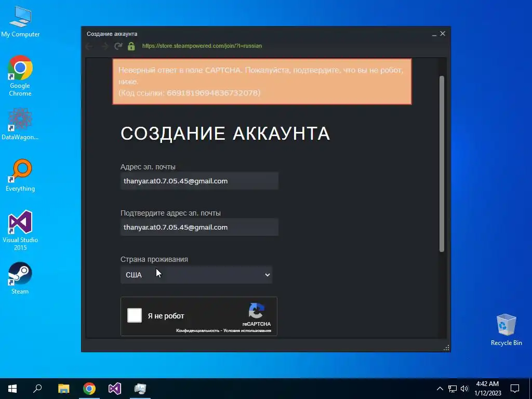Open the volume tray icon
This screenshot has width=532, height=399.
pos(464,389)
